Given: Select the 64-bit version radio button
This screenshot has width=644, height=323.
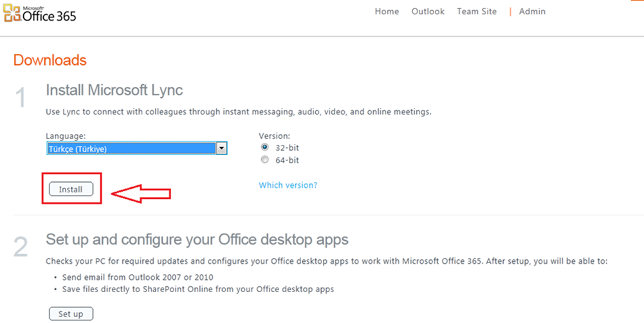Looking at the screenshot, I should coord(264,160).
